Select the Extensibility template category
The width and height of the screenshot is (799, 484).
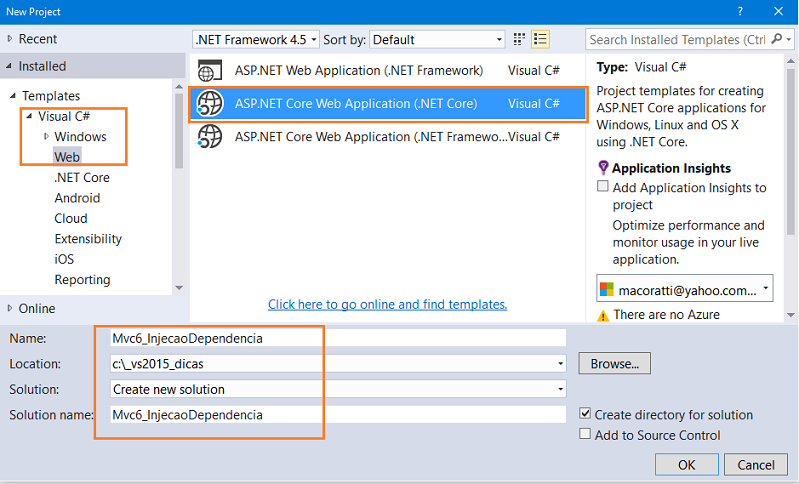(88, 238)
